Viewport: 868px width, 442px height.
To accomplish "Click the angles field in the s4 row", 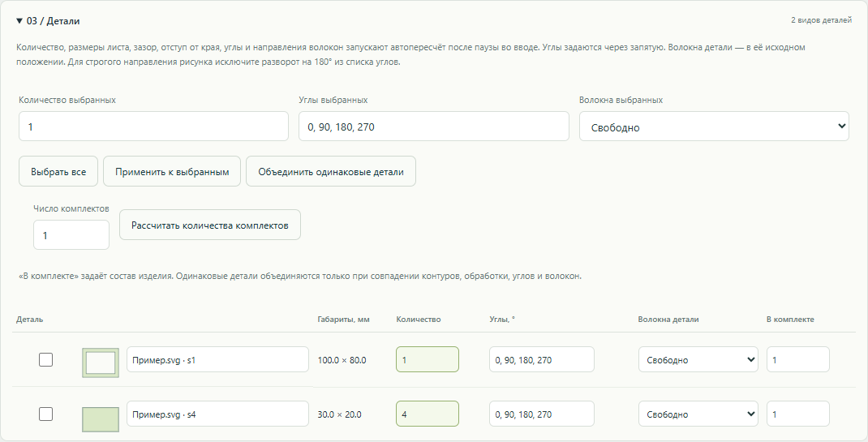I will pyautogui.click(x=541, y=414).
